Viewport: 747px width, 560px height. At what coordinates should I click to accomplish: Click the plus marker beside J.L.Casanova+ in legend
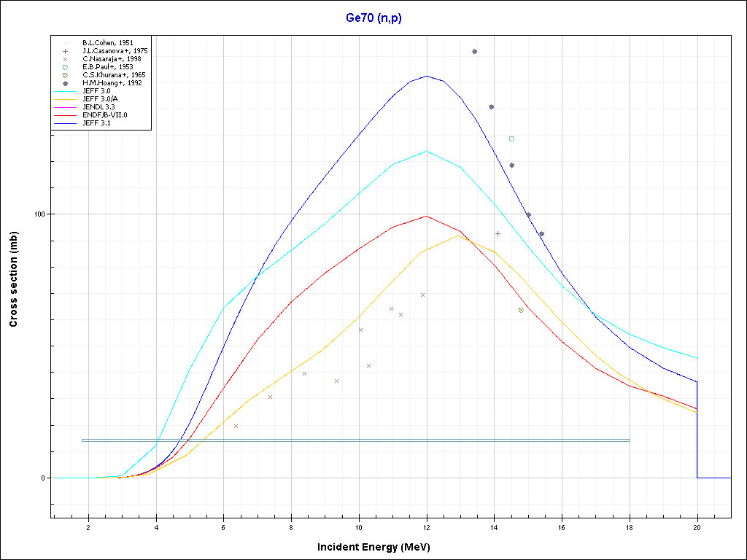(66, 50)
